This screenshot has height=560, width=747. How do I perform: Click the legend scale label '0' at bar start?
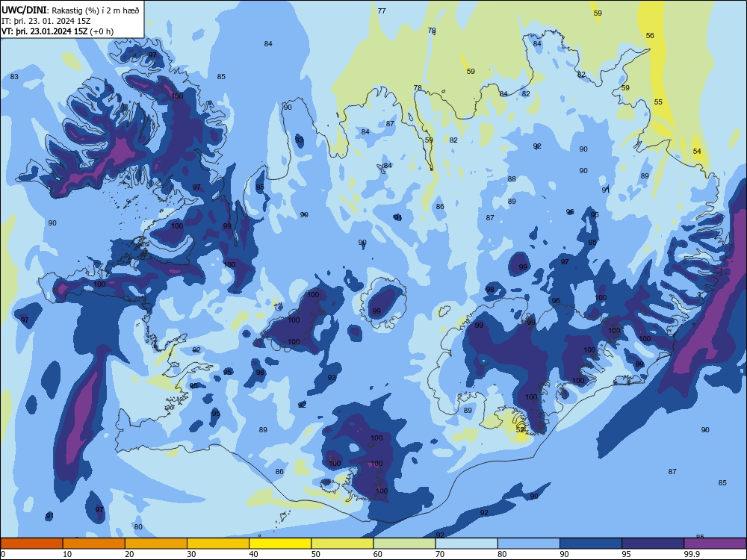3,554
